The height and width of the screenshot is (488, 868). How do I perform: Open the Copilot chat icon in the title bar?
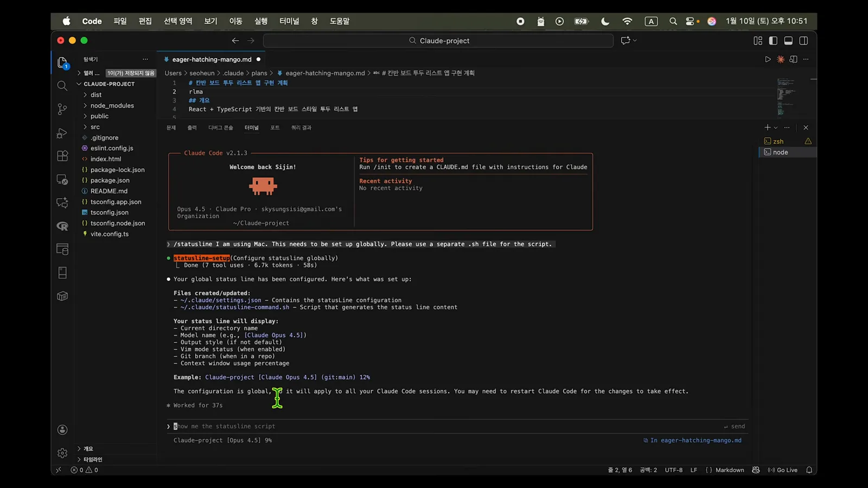[626, 40]
